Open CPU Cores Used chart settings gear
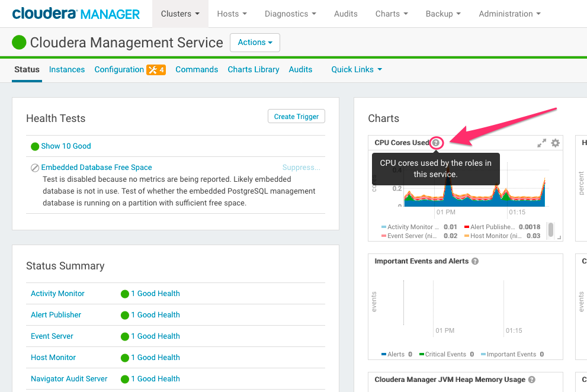This screenshot has height=392, width=587. coord(556,143)
